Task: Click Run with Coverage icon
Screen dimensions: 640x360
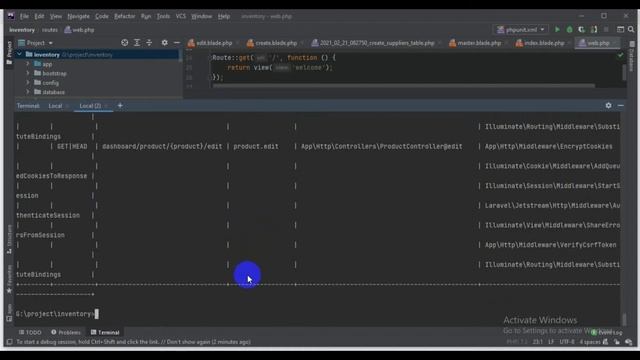Action: tap(582, 30)
